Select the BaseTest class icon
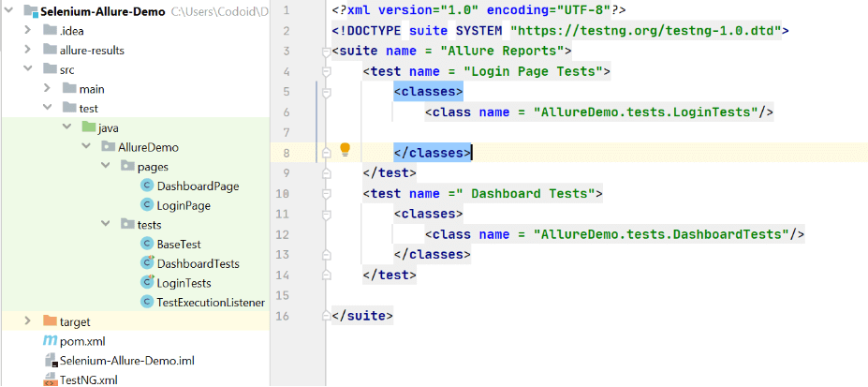 coord(147,244)
